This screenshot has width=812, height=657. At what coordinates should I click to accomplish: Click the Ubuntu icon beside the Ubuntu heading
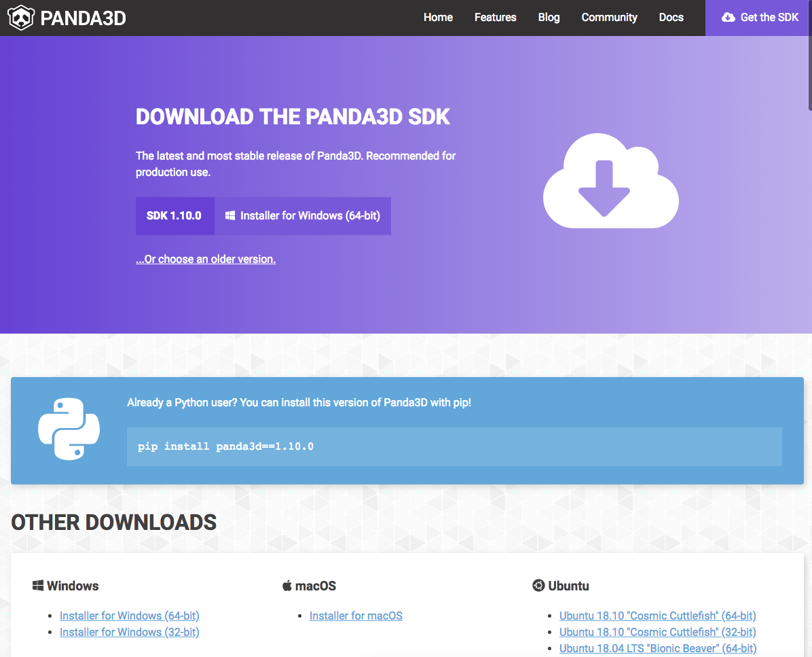538,586
